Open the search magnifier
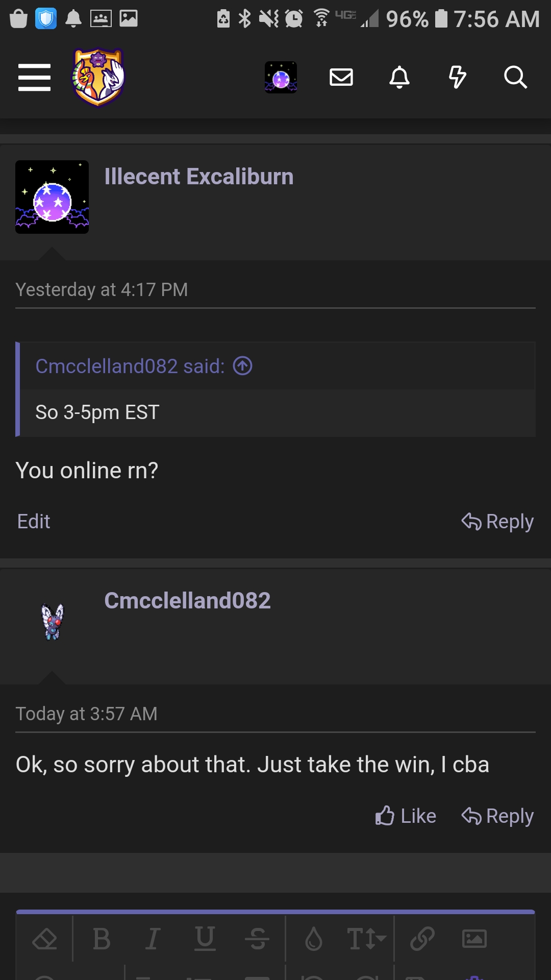The image size is (551, 980). [x=515, y=78]
